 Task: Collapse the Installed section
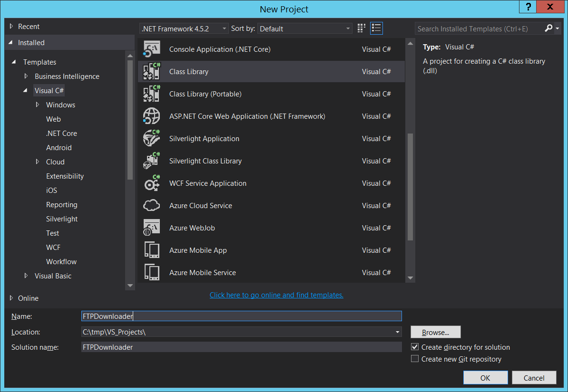11,42
